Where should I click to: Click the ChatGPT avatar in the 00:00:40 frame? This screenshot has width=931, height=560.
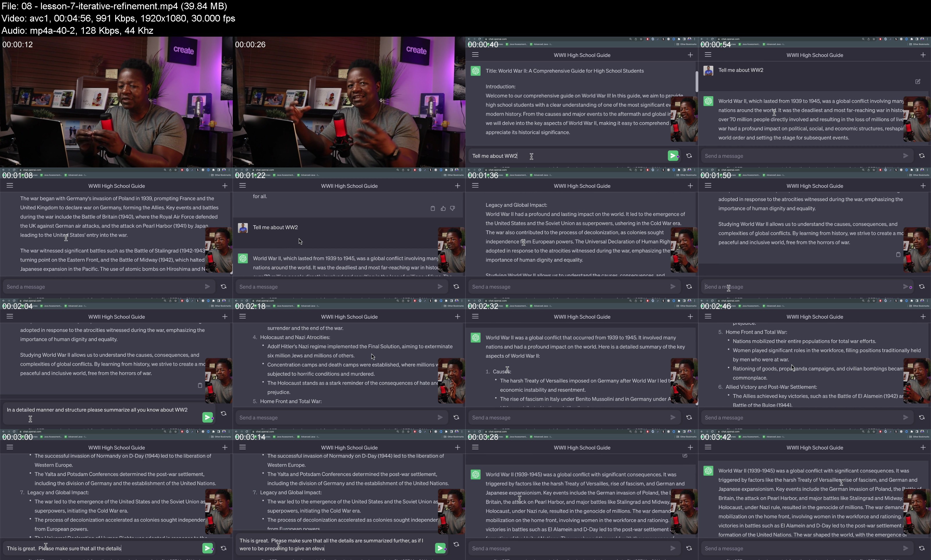point(476,71)
